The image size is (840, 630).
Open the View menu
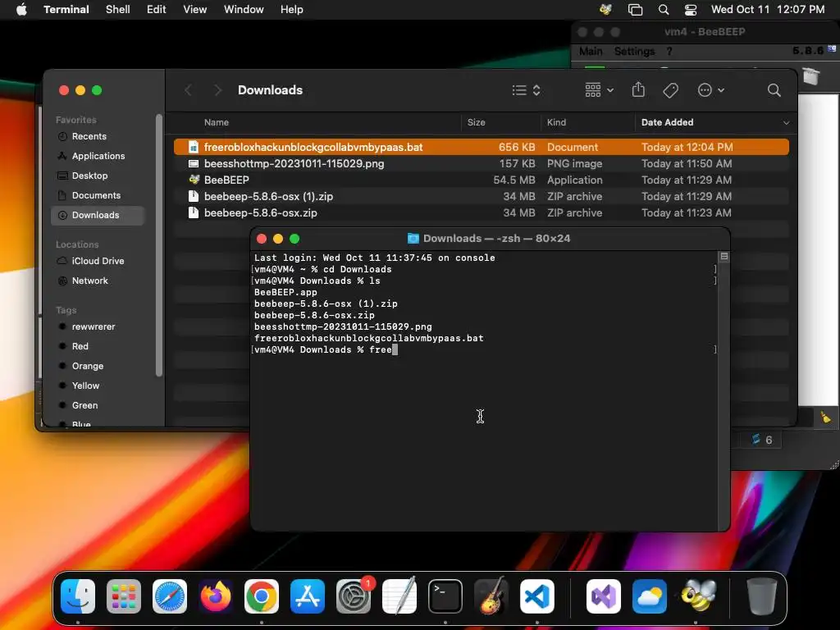(x=195, y=10)
